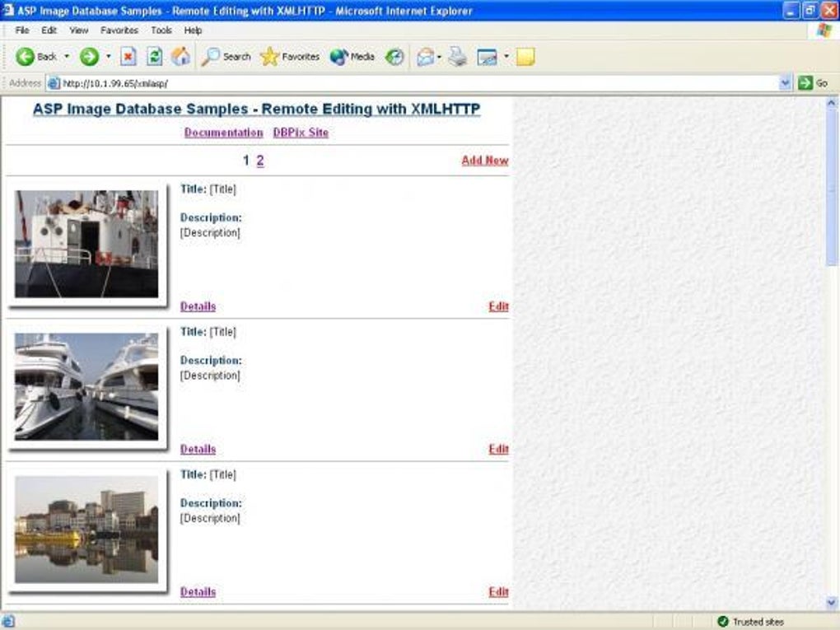Click the green Forward arrow
Image resolution: width=840 pixels, height=630 pixels.
click(x=90, y=56)
